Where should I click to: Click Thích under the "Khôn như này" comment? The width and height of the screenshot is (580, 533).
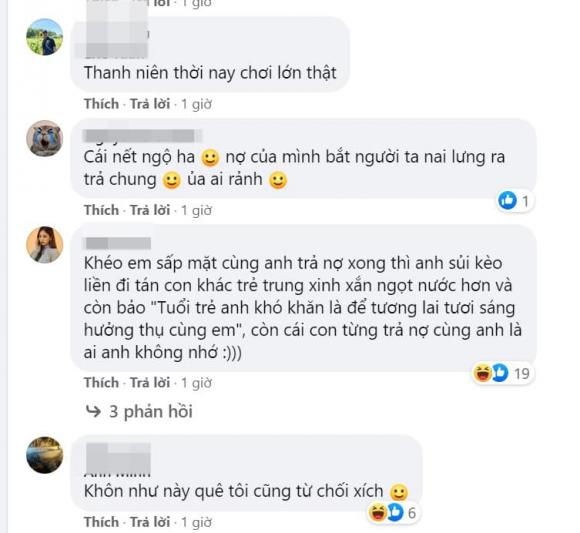[x=101, y=522]
